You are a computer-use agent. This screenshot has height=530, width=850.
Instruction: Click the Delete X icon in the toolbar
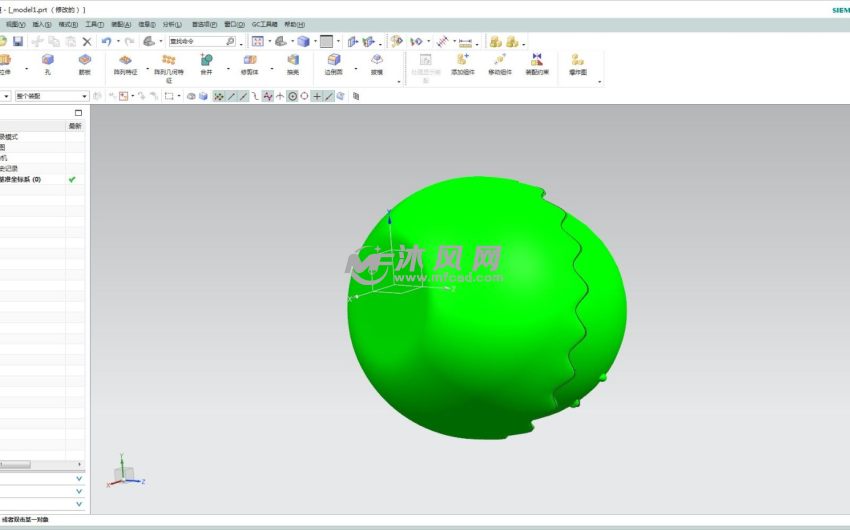87,42
